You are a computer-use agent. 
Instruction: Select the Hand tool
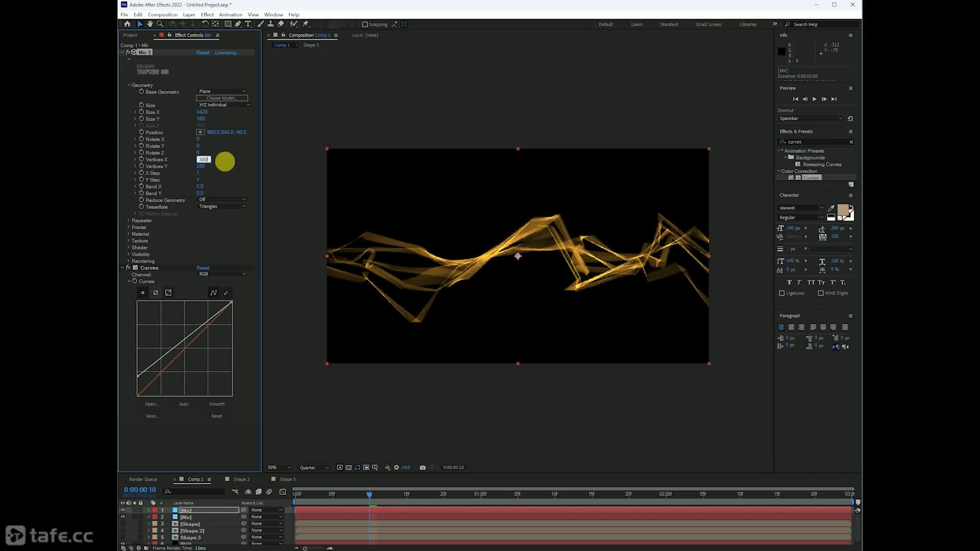pyautogui.click(x=150, y=24)
